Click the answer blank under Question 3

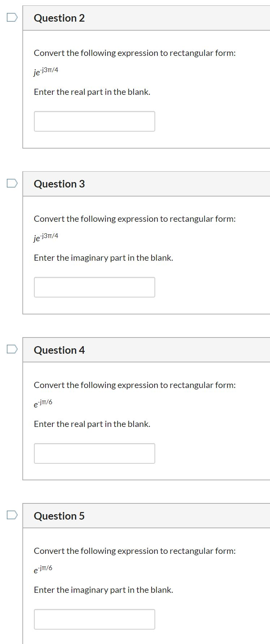(x=94, y=287)
